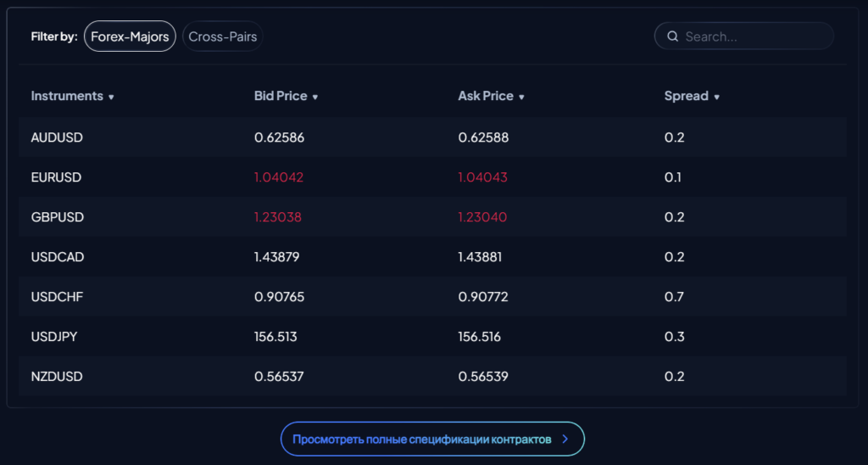The height and width of the screenshot is (465, 868).
Task: Sort by Spread column arrow
Action: [x=716, y=98]
